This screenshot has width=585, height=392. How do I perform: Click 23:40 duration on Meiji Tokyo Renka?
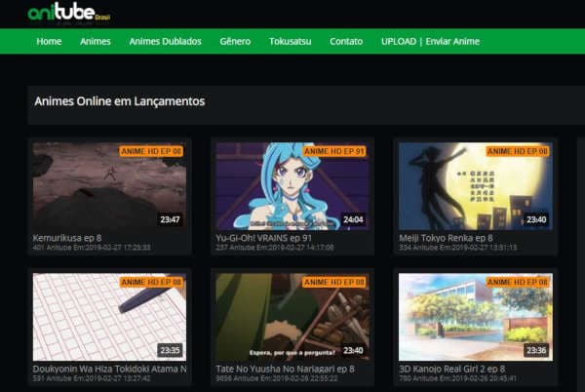(x=536, y=219)
